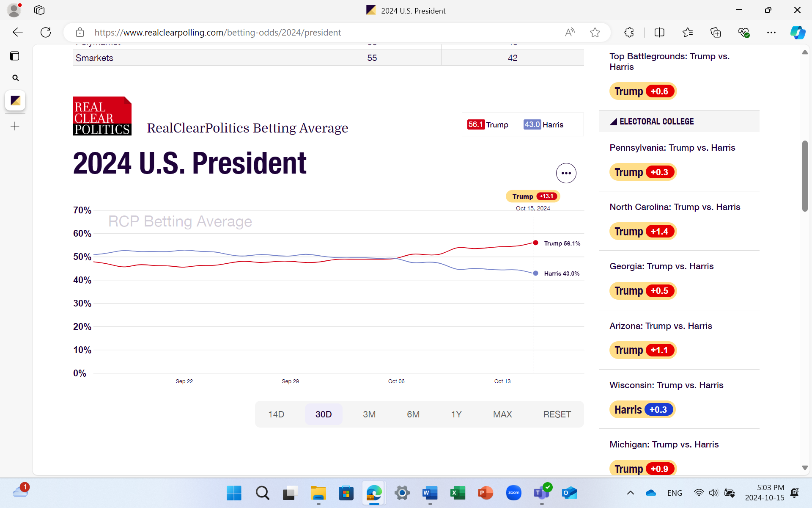812x508 pixels.
Task: Open chart three-dots options menu
Action: 566,173
